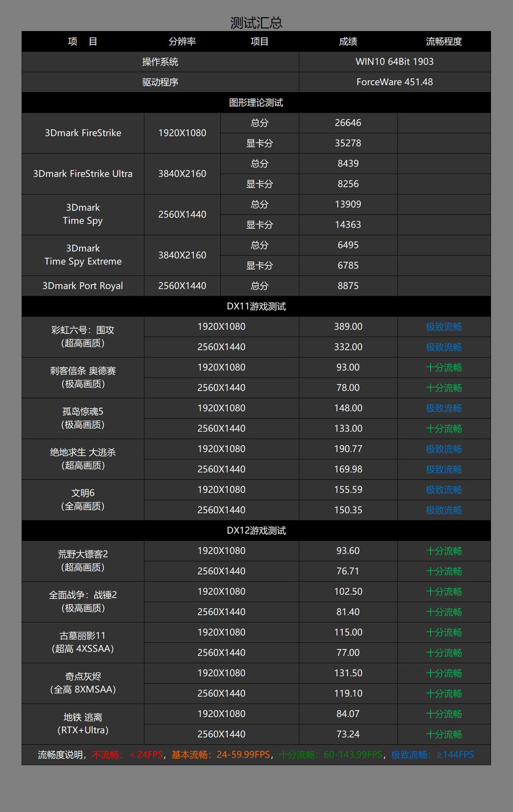513x812 pixels.
Task: Click the 115.00 result
Action: click(x=348, y=633)
